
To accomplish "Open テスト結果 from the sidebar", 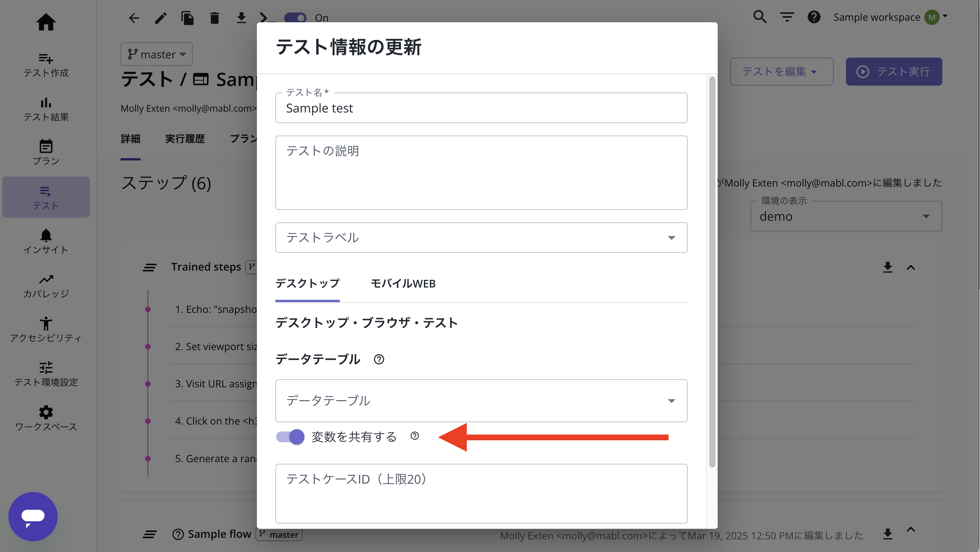I will [x=46, y=109].
